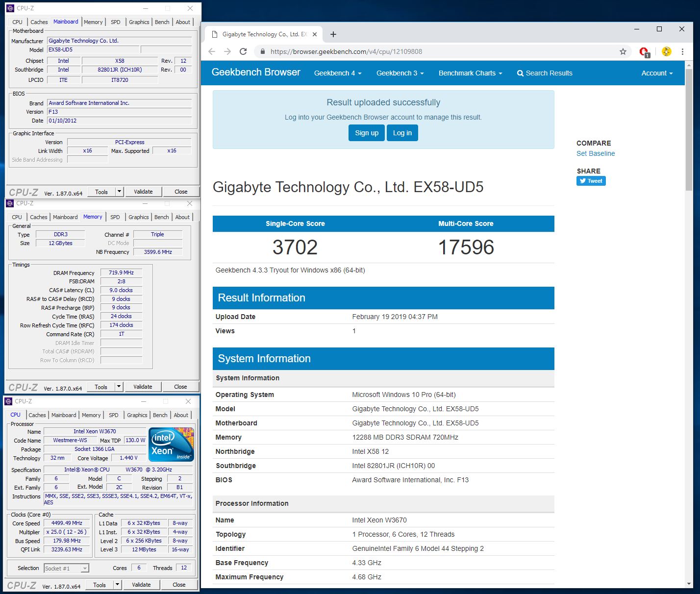Click Close button in Memory window
Screen dimensions: 700x594
(x=180, y=387)
